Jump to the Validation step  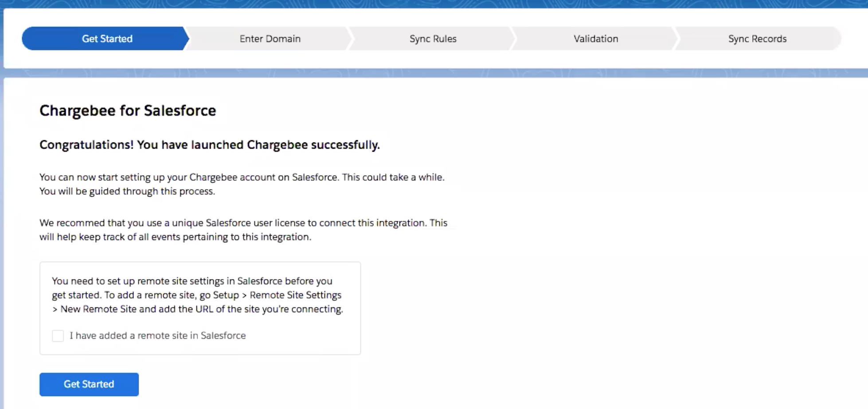(x=595, y=39)
